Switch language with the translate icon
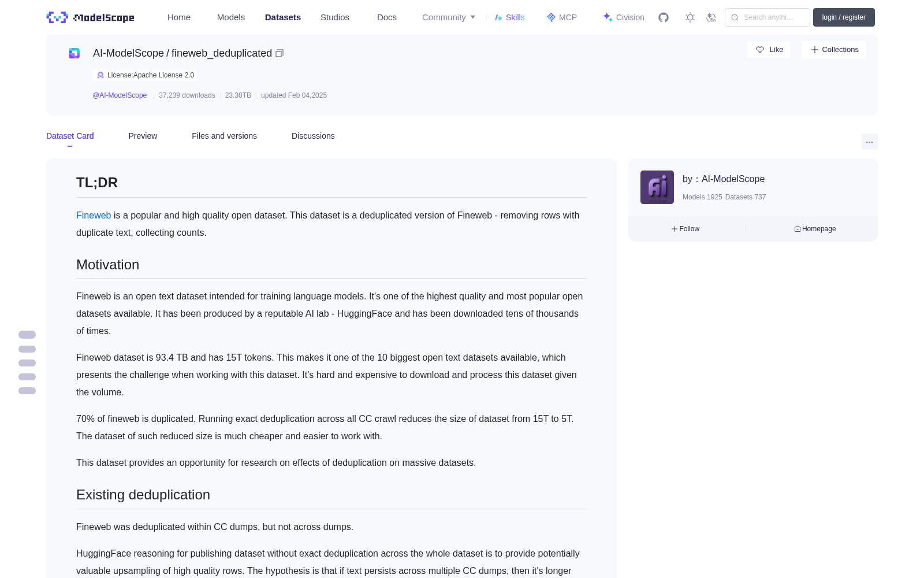924x578 pixels. click(711, 17)
